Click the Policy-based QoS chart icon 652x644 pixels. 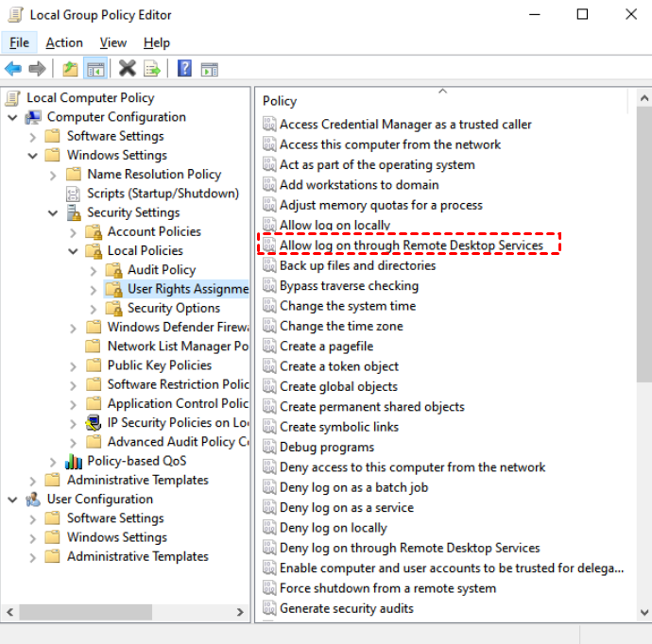pyautogui.click(x=74, y=461)
